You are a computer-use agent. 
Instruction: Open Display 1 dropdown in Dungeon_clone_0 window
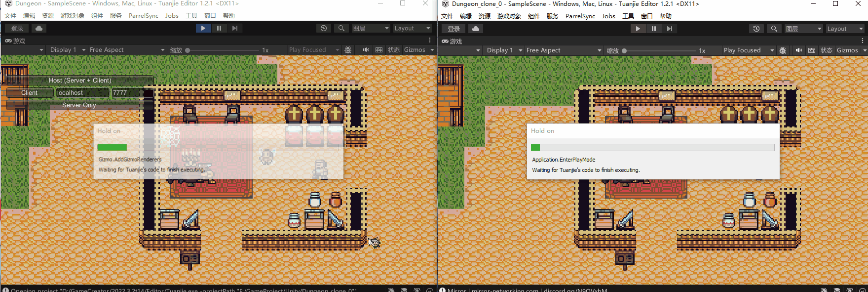pyautogui.click(x=504, y=50)
